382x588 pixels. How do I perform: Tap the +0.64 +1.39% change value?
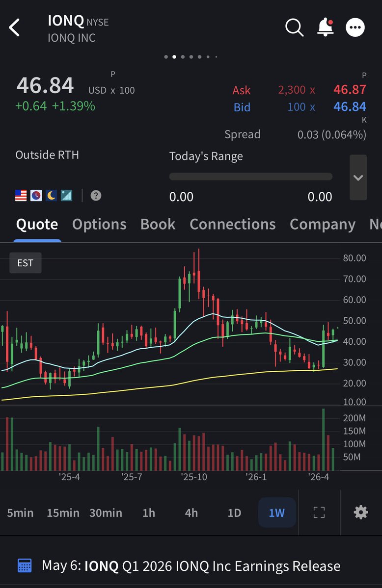[x=55, y=106]
